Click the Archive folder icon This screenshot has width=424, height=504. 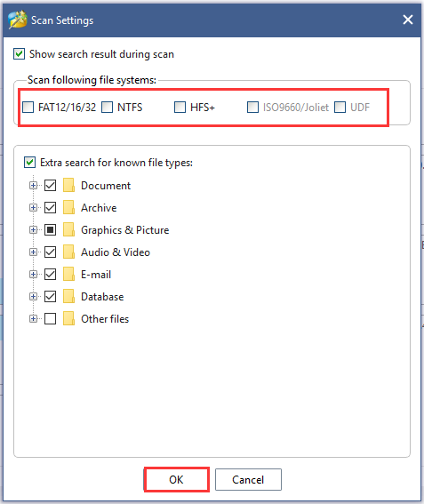pos(68,207)
